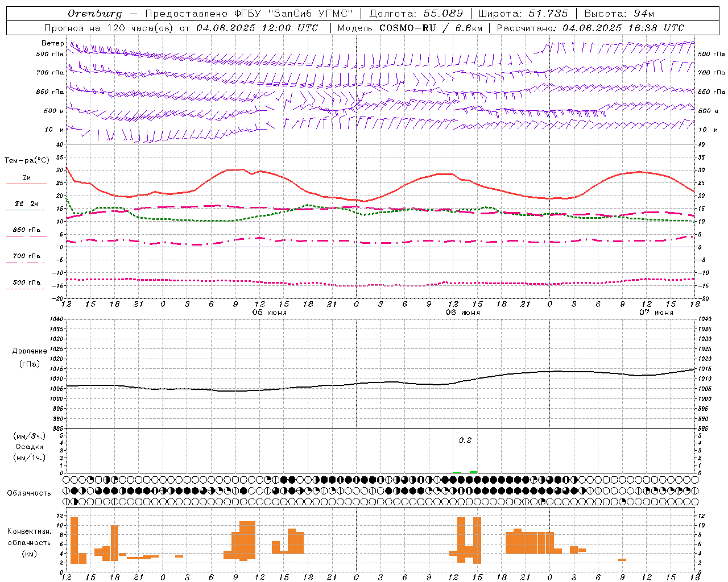Click the 500 гПа legend entry below 700 гПа

(27, 282)
